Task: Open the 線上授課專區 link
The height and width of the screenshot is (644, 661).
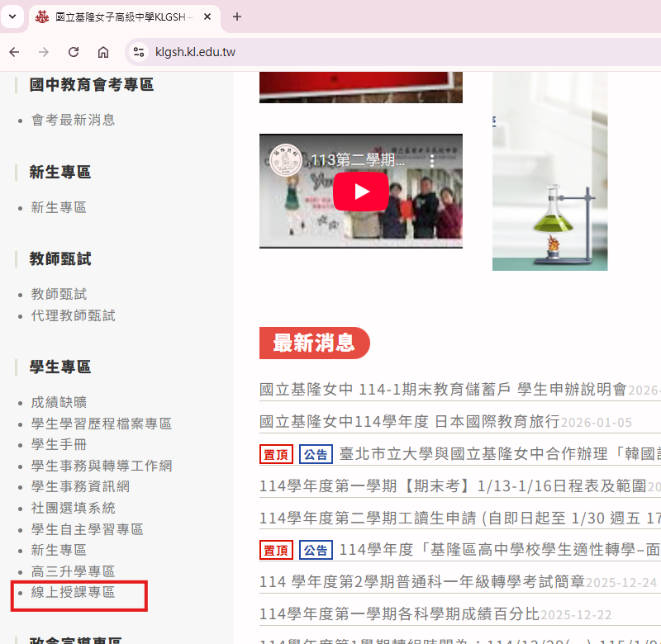Action: point(73,593)
